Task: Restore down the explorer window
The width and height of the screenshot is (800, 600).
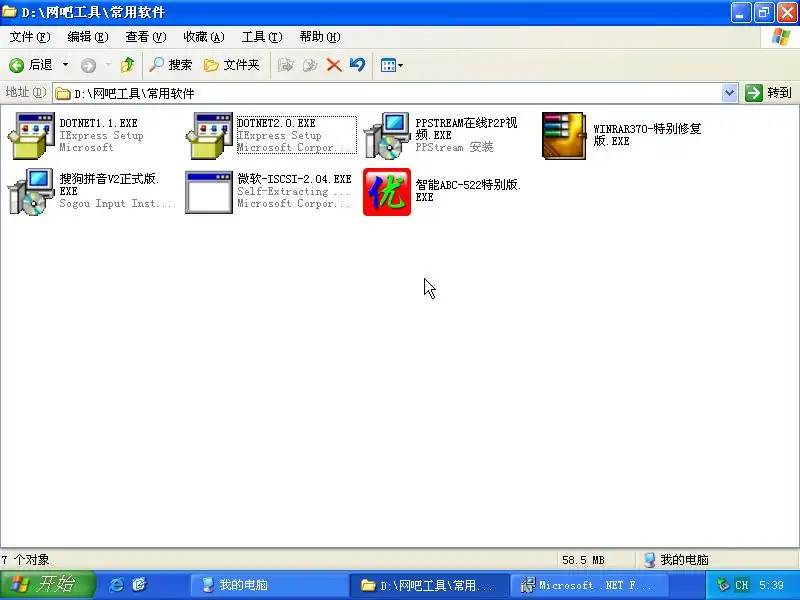Action: tap(764, 12)
